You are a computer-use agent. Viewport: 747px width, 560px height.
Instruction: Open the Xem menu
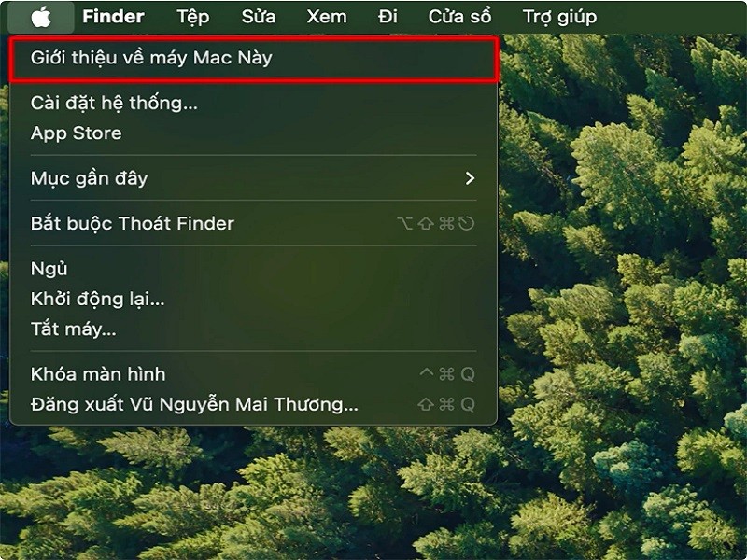click(327, 17)
